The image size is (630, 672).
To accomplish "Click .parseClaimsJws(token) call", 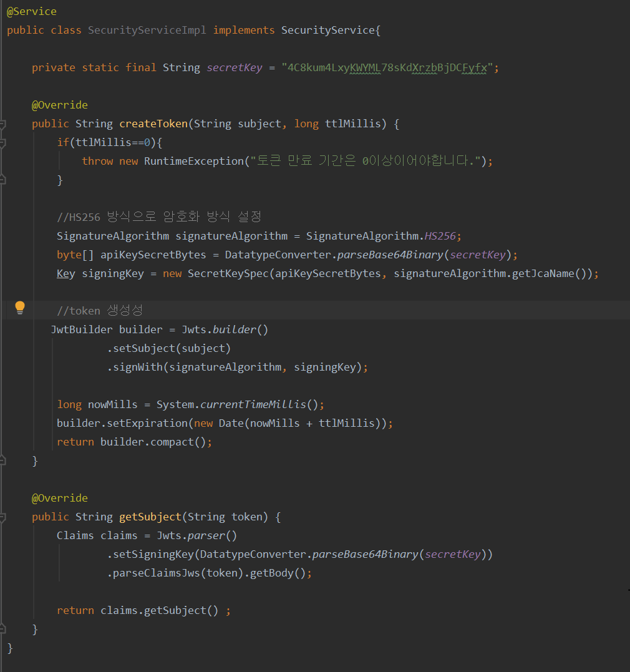I will (175, 573).
